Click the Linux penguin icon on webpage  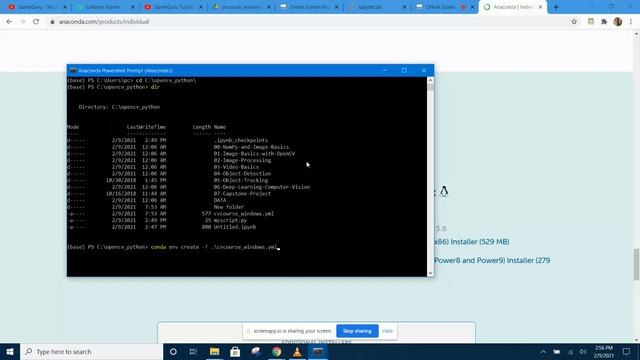[x=444, y=191]
